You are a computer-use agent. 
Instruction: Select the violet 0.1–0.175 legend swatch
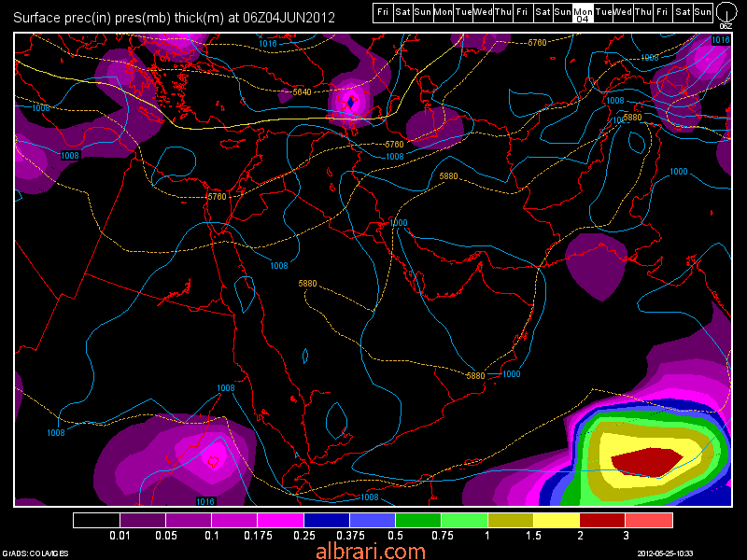(x=235, y=520)
